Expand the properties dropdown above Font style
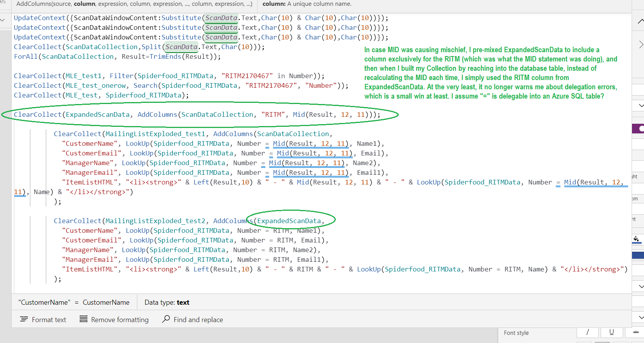 (x=641, y=317)
